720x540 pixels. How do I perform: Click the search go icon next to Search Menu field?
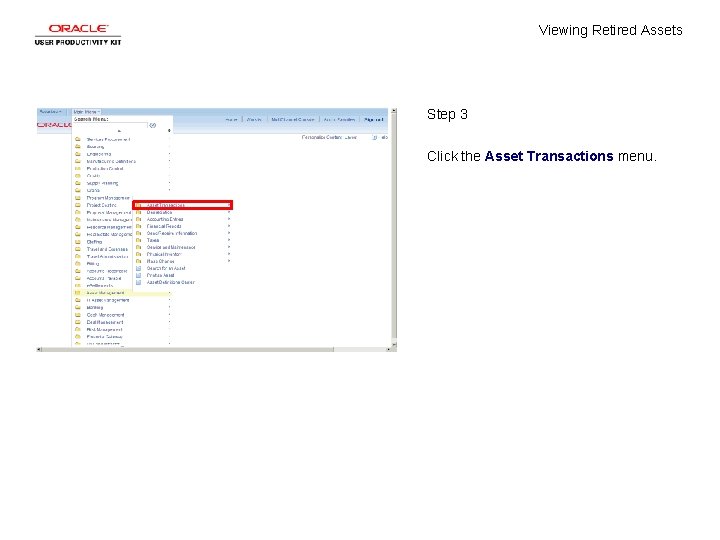click(153, 125)
